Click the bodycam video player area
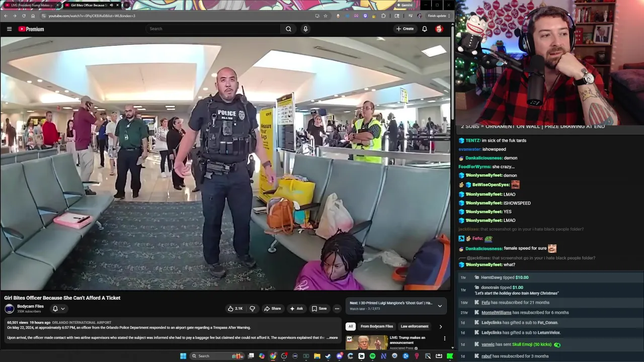 (225, 163)
